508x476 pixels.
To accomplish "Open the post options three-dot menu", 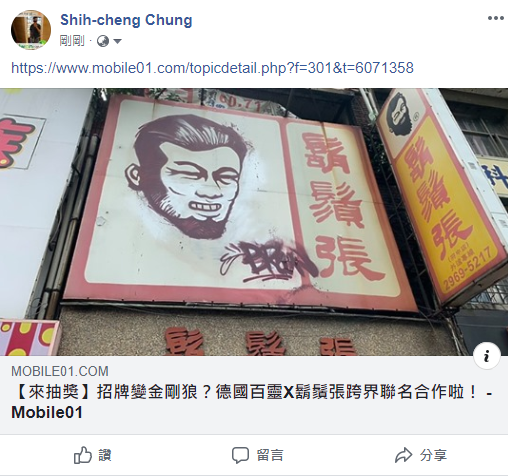I will (x=495, y=18).
